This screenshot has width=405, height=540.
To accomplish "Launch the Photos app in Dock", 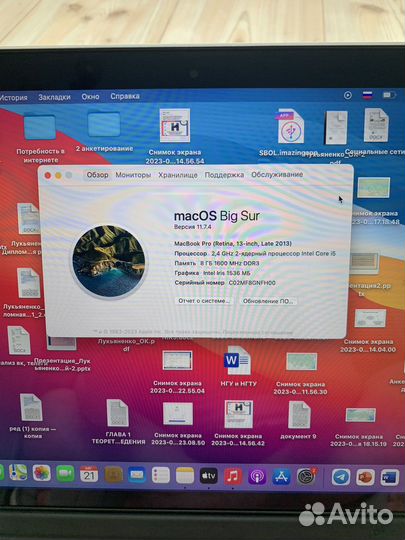I will coord(42,473).
